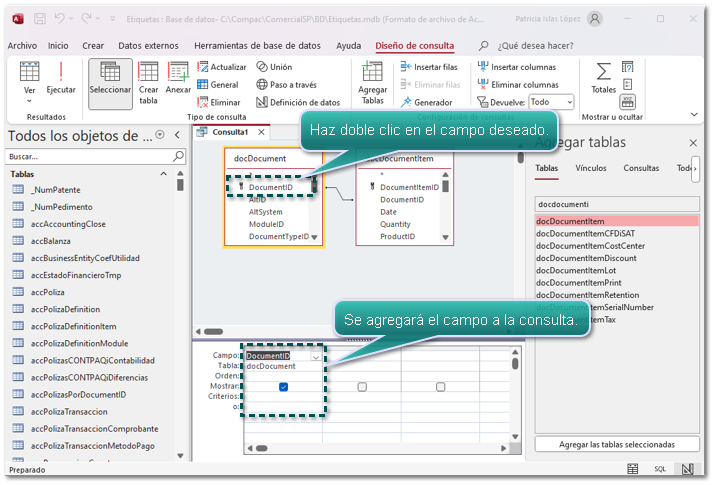
Task: Click the Buscar search box in navigation pane
Action: (x=90, y=157)
